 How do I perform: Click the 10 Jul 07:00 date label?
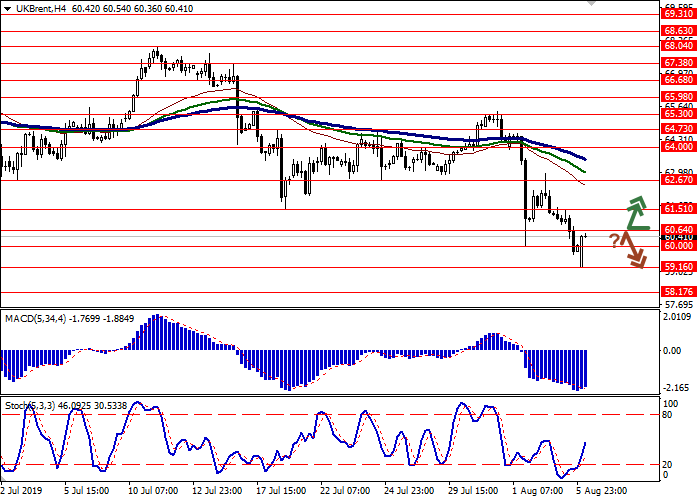point(153,491)
